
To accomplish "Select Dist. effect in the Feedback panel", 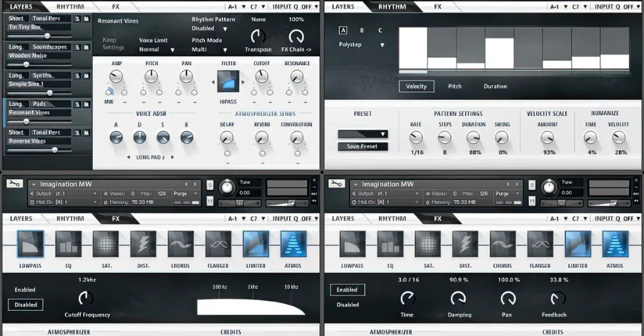I will click(x=465, y=244).
